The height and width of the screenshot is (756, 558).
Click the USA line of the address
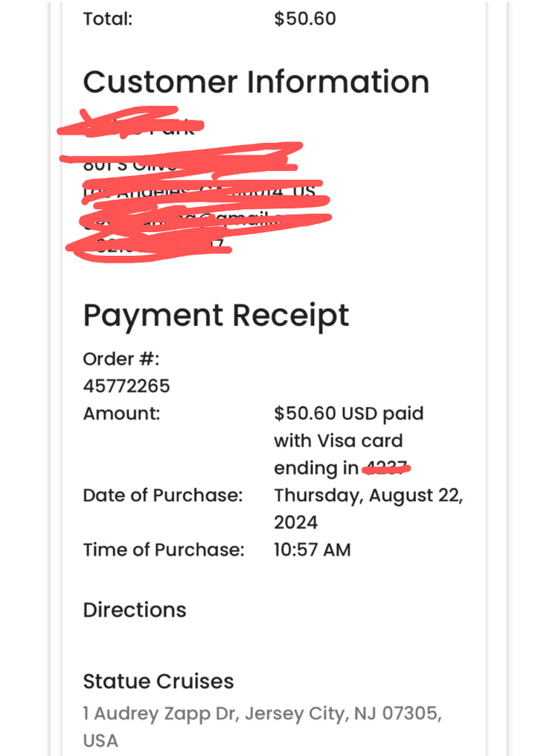100,741
